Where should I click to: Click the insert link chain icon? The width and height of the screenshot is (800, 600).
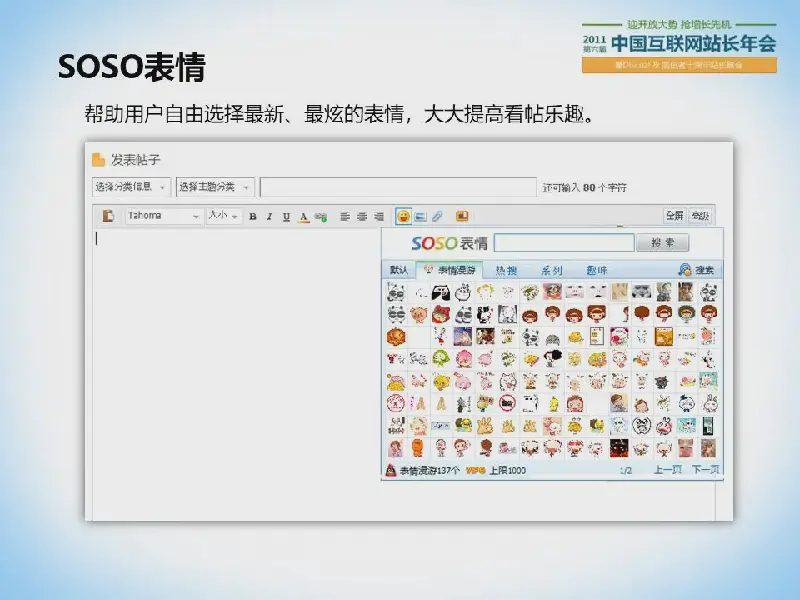pos(437,216)
